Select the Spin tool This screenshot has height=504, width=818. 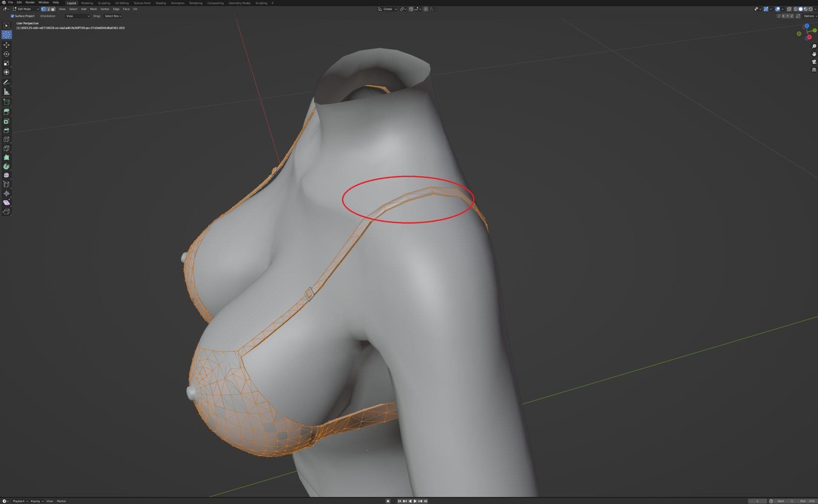click(x=6, y=166)
